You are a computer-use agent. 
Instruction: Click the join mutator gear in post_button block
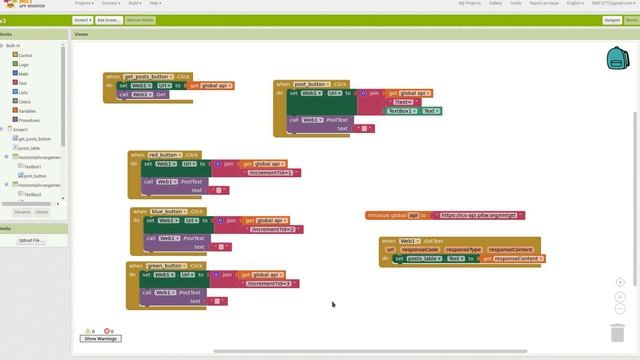click(x=363, y=93)
